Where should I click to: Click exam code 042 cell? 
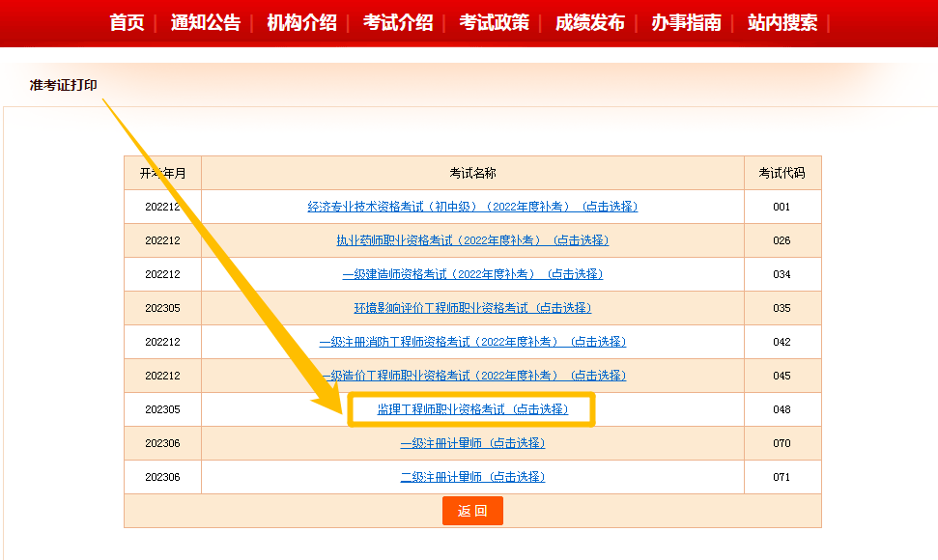782,342
